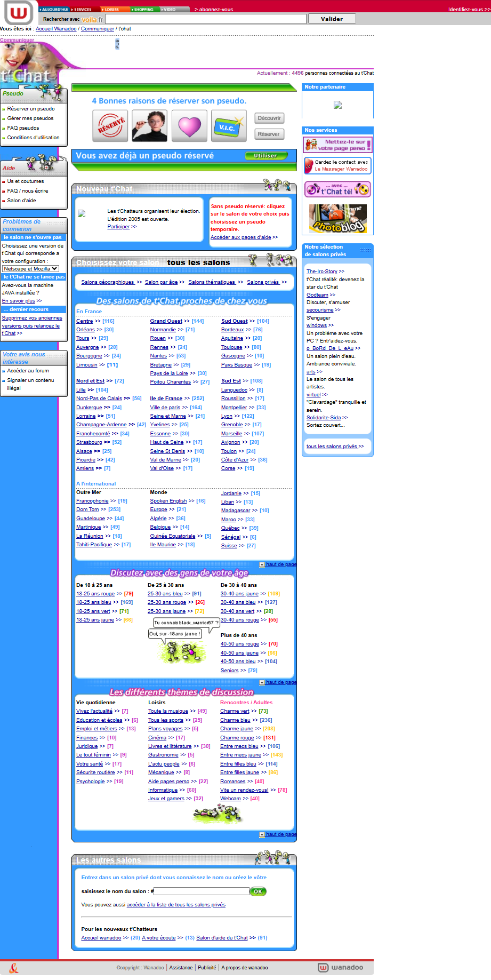The height and width of the screenshot is (980, 491).
Task: Enter the Seniors salon
Action: tap(230, 671)
